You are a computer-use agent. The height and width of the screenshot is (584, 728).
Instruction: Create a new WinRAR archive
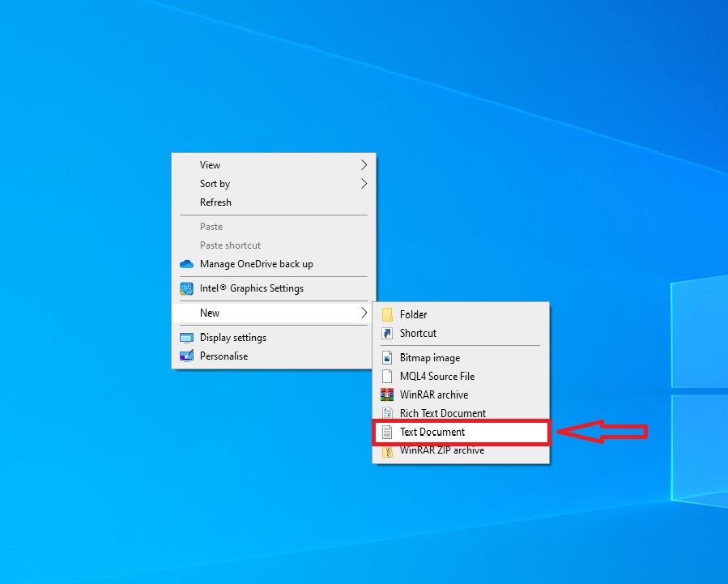pos(461,394)
